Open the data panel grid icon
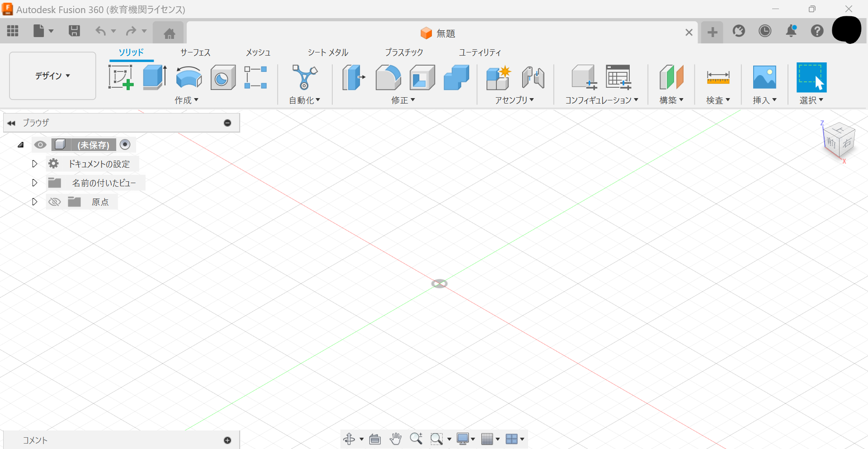Screen dimensions: 868x449 (13, 31)
